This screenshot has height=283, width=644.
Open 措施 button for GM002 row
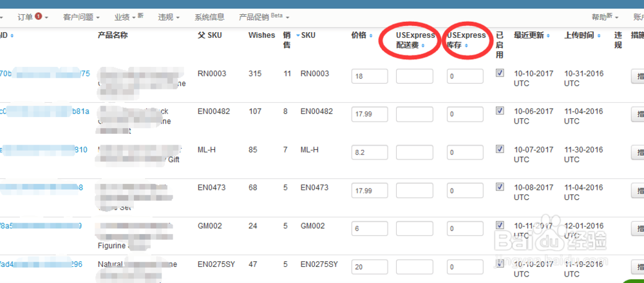[638, 228]
